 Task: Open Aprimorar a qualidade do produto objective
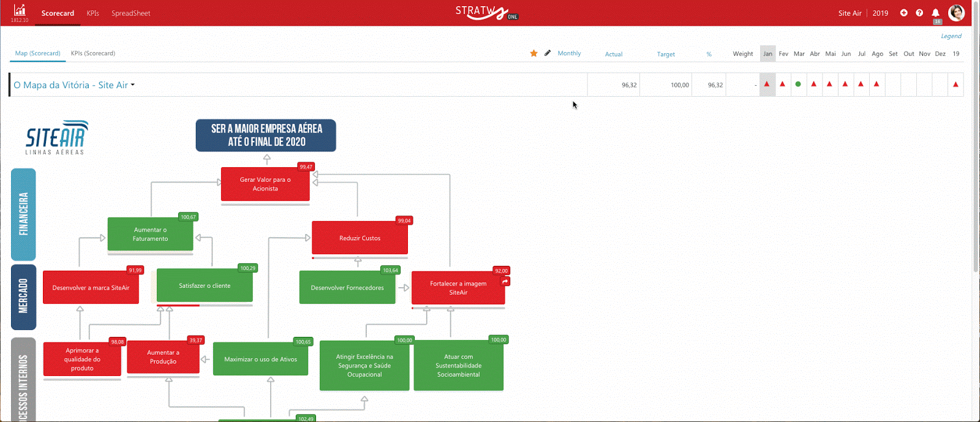tap(82, 359)
